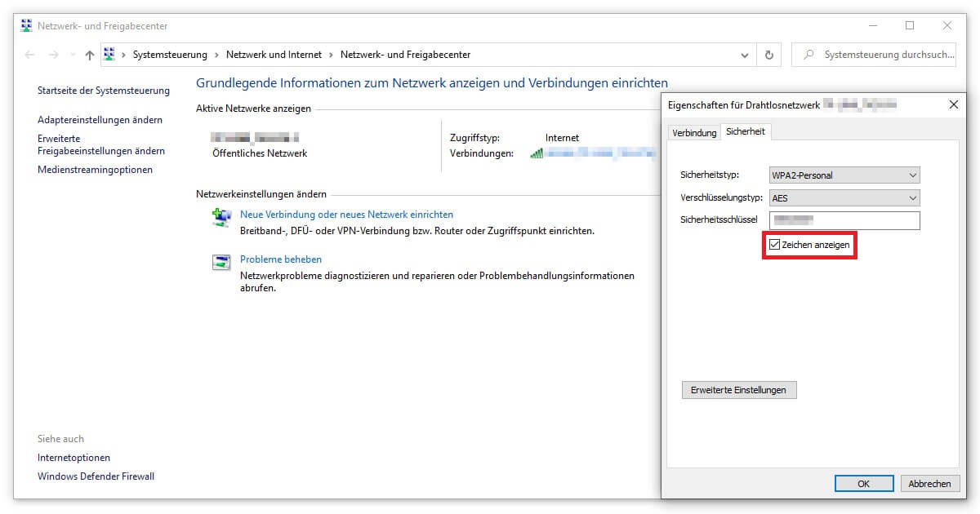Click the back navigation arrow
Viewport: 980px width, 514px height.
point(30,55)
